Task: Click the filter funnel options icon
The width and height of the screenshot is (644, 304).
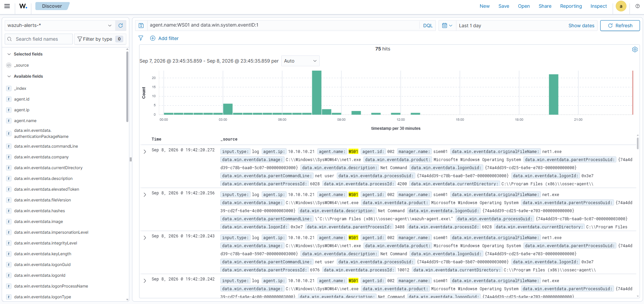Action: [x=141, y=38]
